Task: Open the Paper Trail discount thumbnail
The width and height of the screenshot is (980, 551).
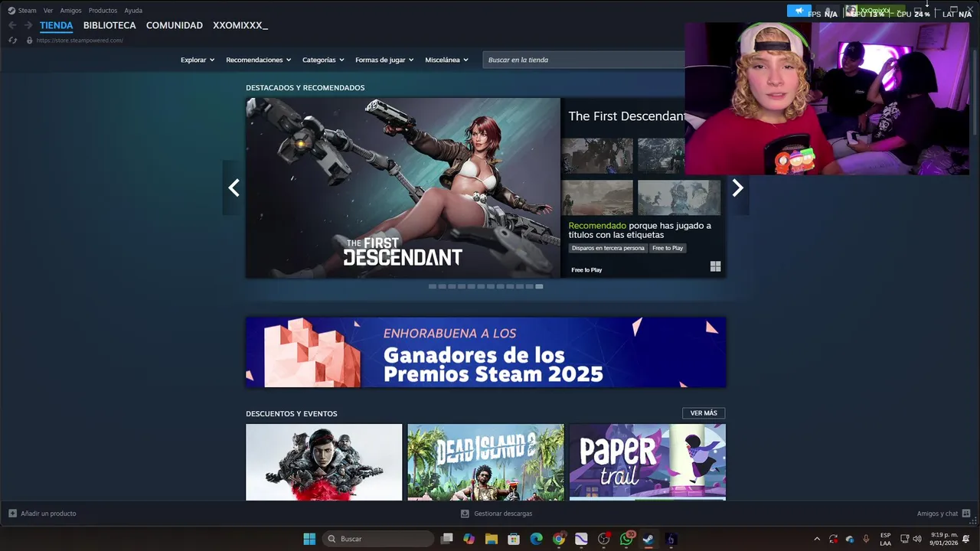Action: click(x=648, y=462)
